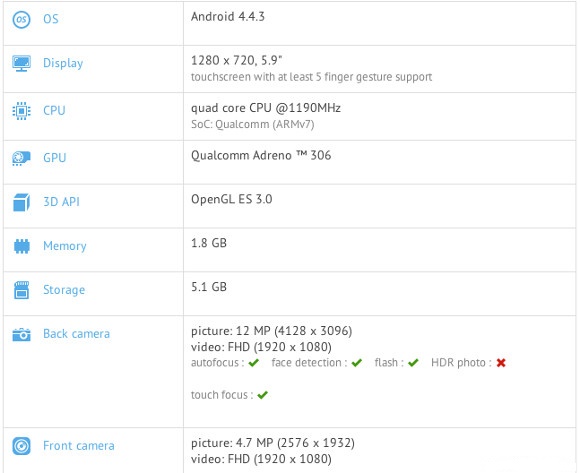Click the Qualcomm Adreno 306 text
The image size is (580, 473).
261,156
